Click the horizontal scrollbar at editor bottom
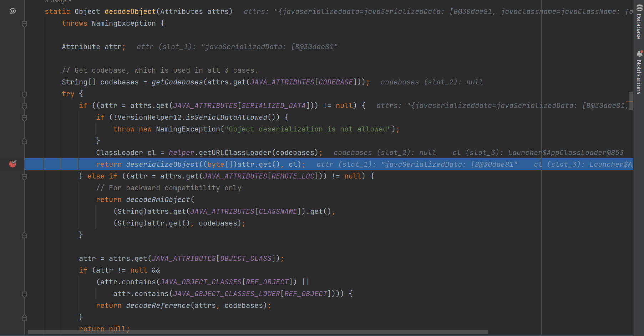Viewport: 644px width, 336px height. click(258, 332)
